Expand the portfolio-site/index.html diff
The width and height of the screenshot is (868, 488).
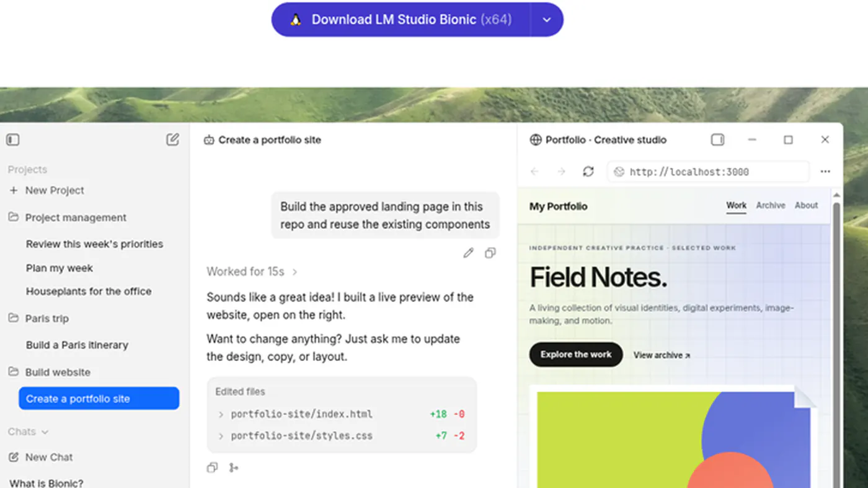pyautogui.click(x=221, y=414)
